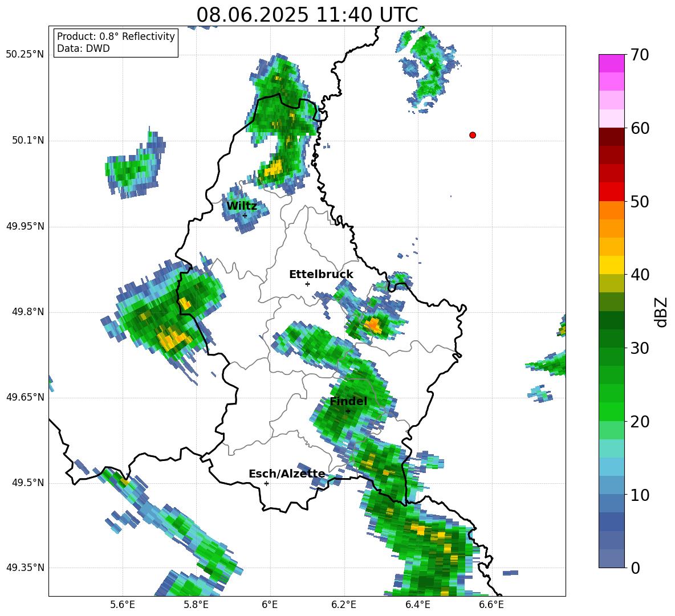Viewport: 675px width, 616px height.
Task: Select the Findel city label
Action: point(348,401)
